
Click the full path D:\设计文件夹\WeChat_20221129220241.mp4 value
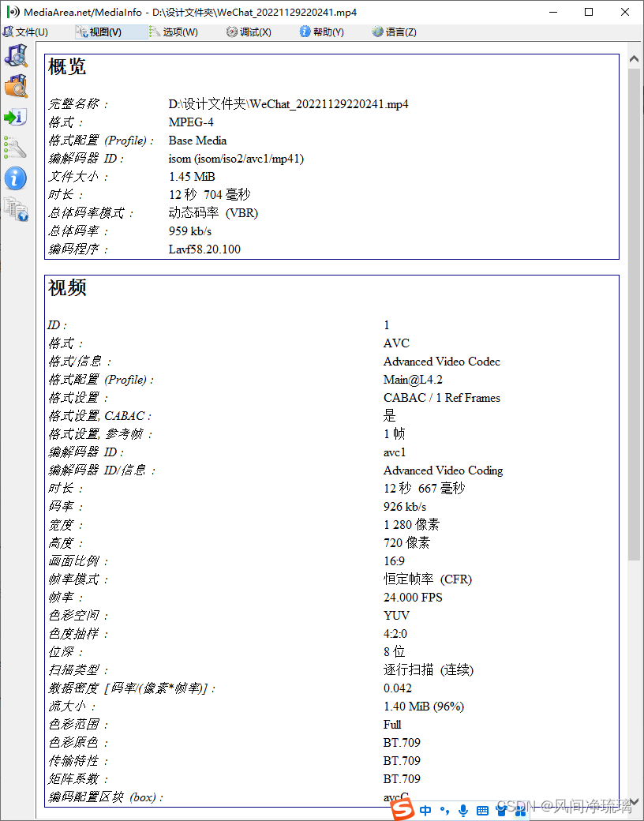pyautogui.click(x=289, y=103)
